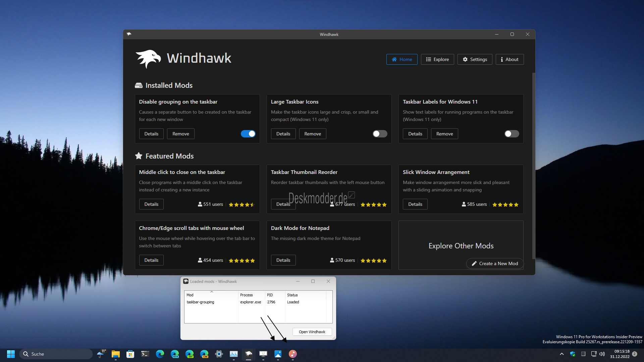Screen dimensions: 644x362
Task: Click the explorer.exe process cell
Action: pyautogui.click(x=251, y=302)
